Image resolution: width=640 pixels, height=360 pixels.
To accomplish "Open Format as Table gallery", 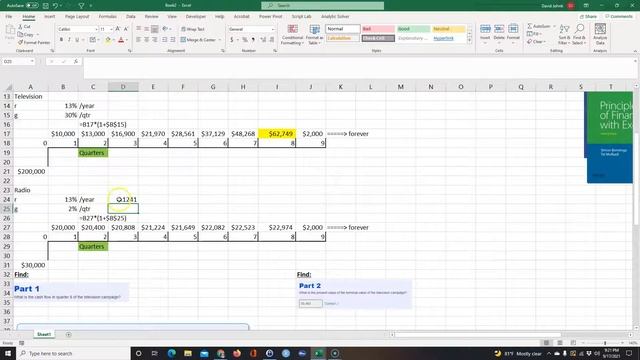I will pyautogui.click(x=314, y=34).
